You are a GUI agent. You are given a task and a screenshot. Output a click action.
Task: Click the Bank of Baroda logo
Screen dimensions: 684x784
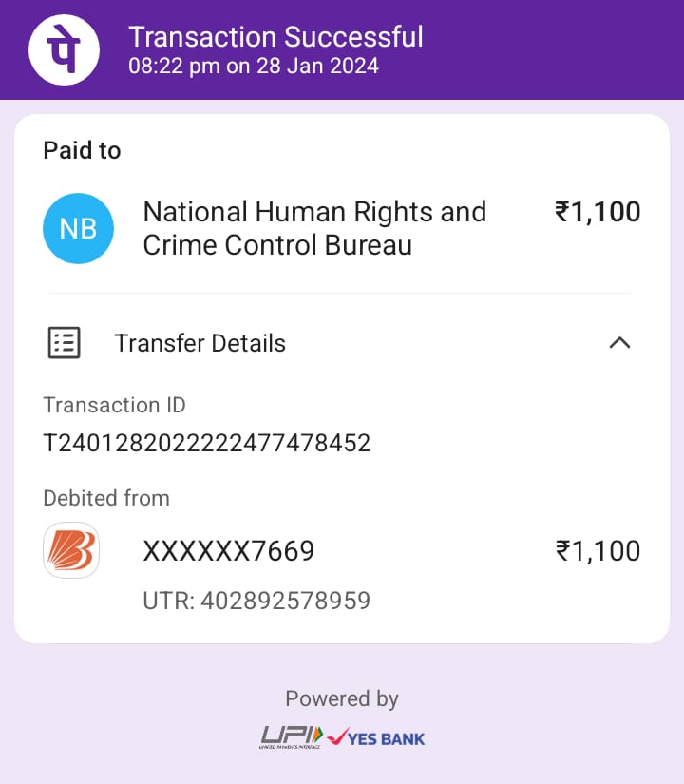71,550
